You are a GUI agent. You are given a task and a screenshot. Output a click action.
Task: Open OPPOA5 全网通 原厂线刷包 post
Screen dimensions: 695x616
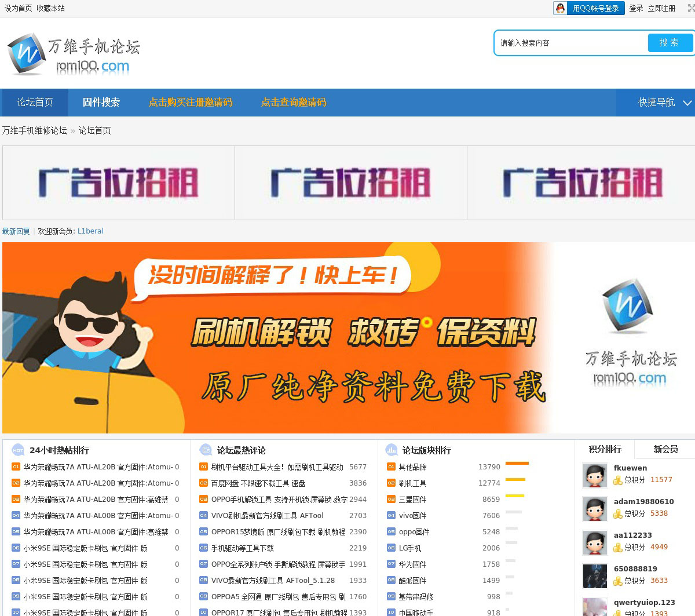pyautogui.click(x=279, y=597)
